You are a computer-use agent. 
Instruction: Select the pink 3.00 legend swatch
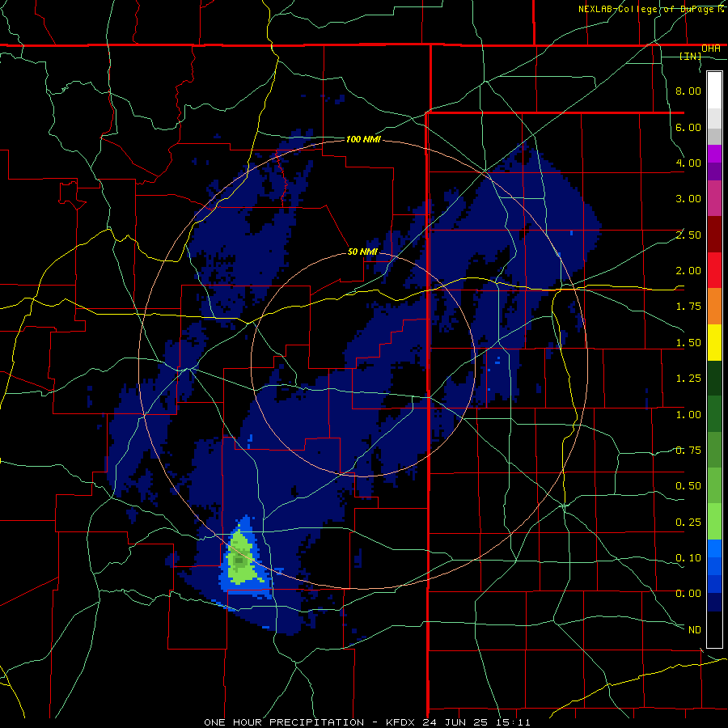tap(714, 199)
